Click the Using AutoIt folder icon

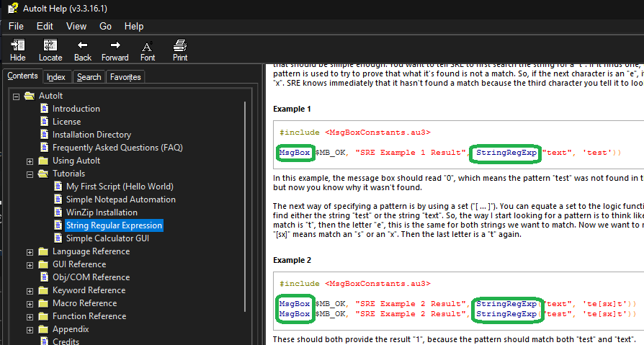pyautogui.click(x=43, y=161)
